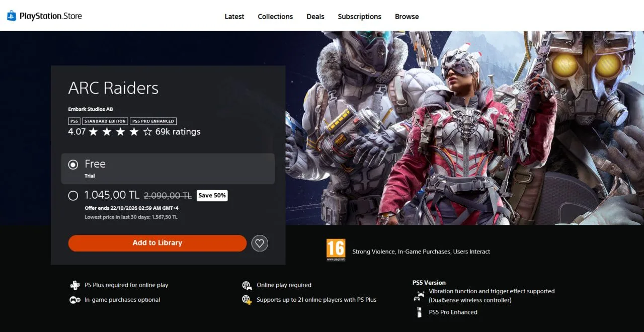Click the Embark Studios AB publisher name

(91, 109)
